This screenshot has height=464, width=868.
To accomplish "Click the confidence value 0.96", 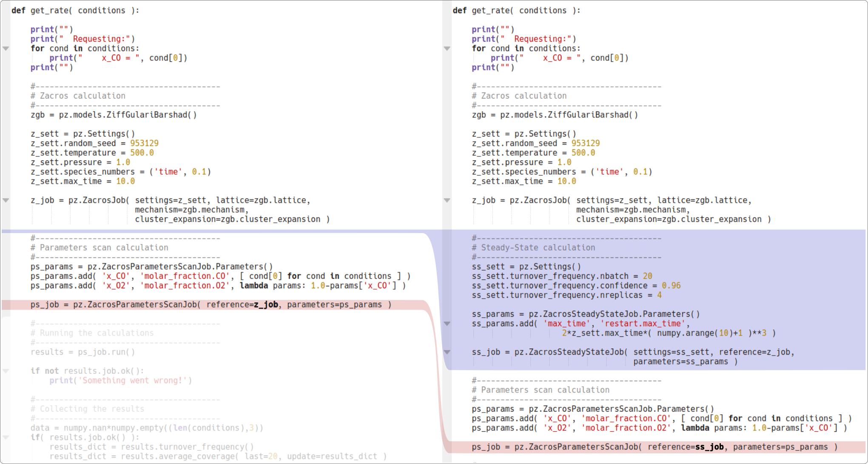I will (671, 286).
